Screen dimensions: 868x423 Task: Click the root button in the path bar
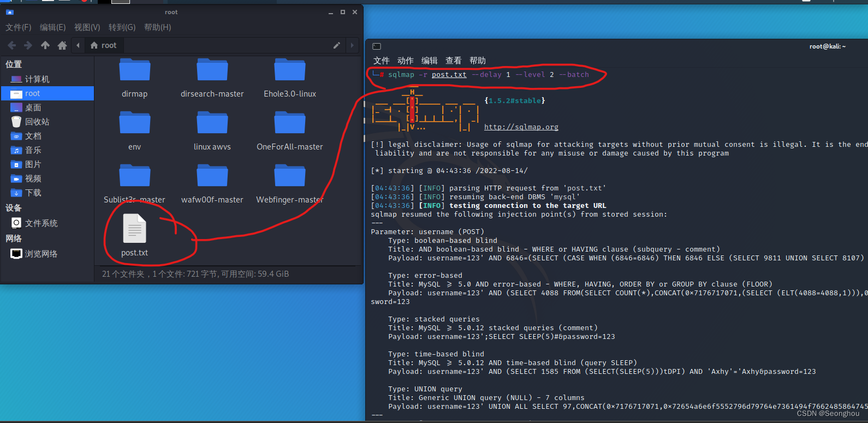[103, 45]
